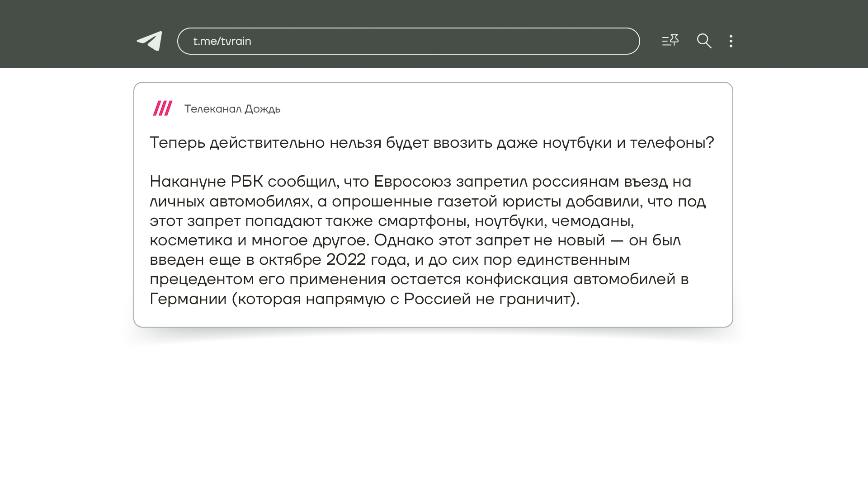
Task: Click the phrase 'в октябре' in the post
Action: click(284, 260)
